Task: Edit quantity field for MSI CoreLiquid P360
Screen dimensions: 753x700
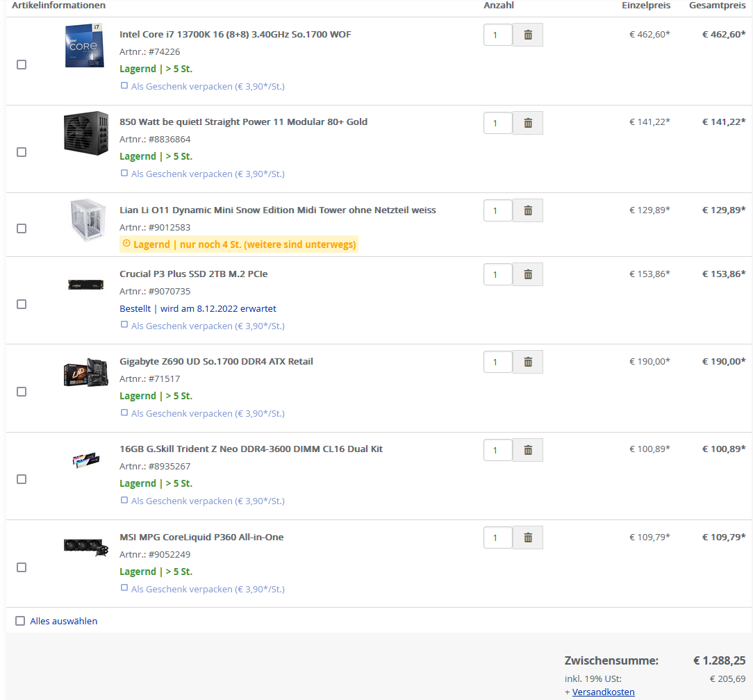Action: (x=498, y=537)
